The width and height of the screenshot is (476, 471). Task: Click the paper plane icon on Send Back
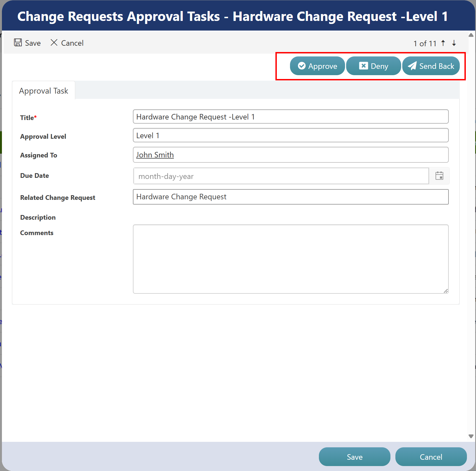pos(412,66)
